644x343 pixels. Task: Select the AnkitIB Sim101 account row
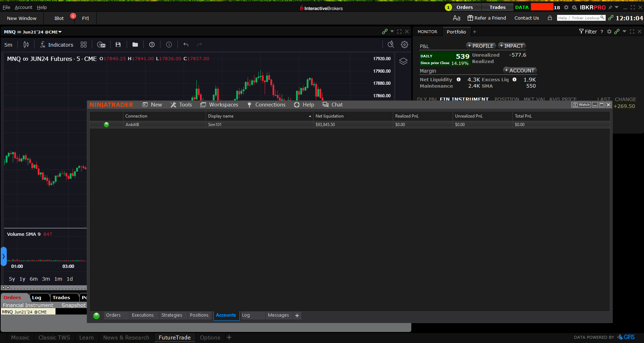point(350,125)
